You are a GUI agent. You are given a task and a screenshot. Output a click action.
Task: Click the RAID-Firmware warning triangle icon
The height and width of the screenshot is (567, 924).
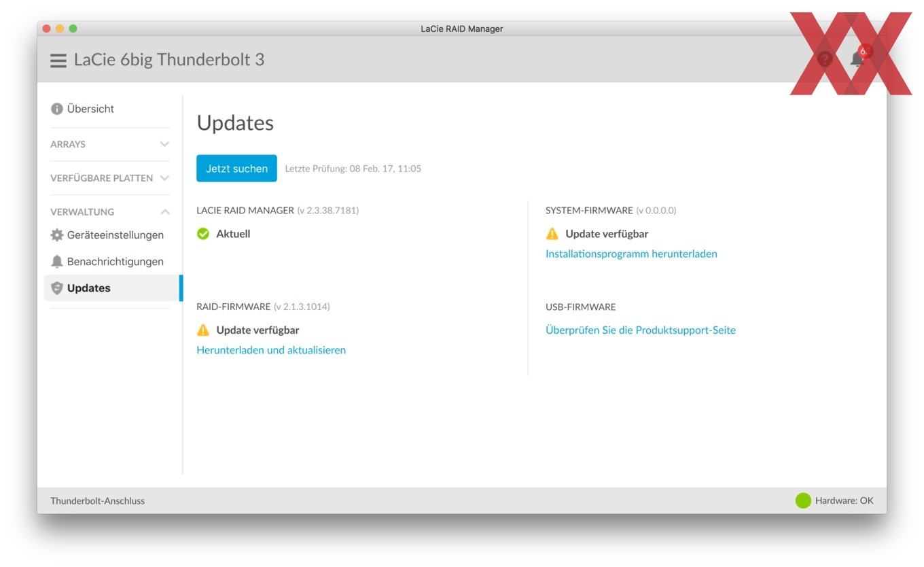pos(202,330)
